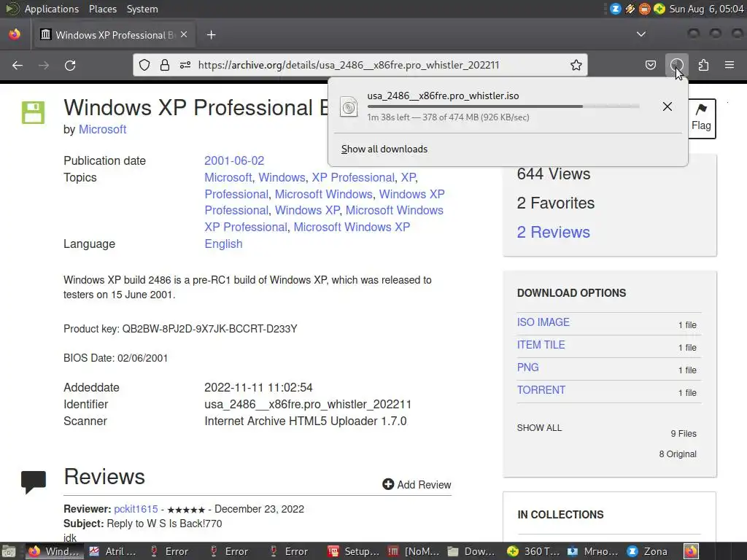Viewport: 747px width, 560px height.
Task: Download the TORRENT option
Action: [541, 390]
